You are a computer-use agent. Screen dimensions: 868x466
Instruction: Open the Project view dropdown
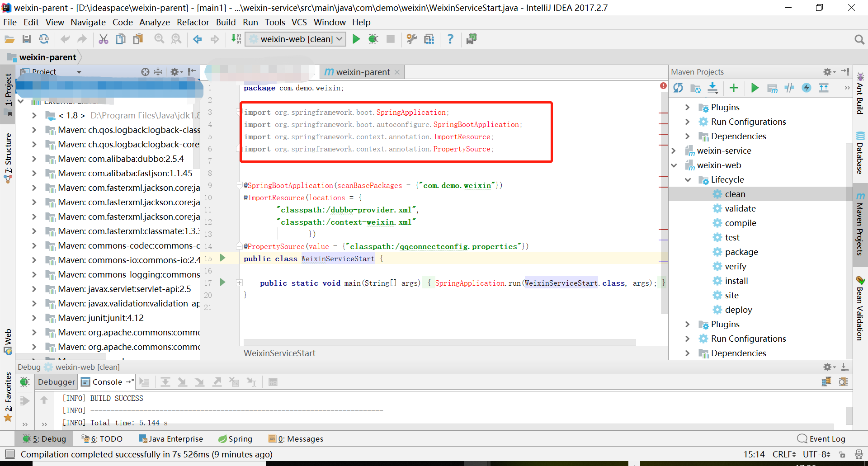pyautogui.click(x=79, y=72)
